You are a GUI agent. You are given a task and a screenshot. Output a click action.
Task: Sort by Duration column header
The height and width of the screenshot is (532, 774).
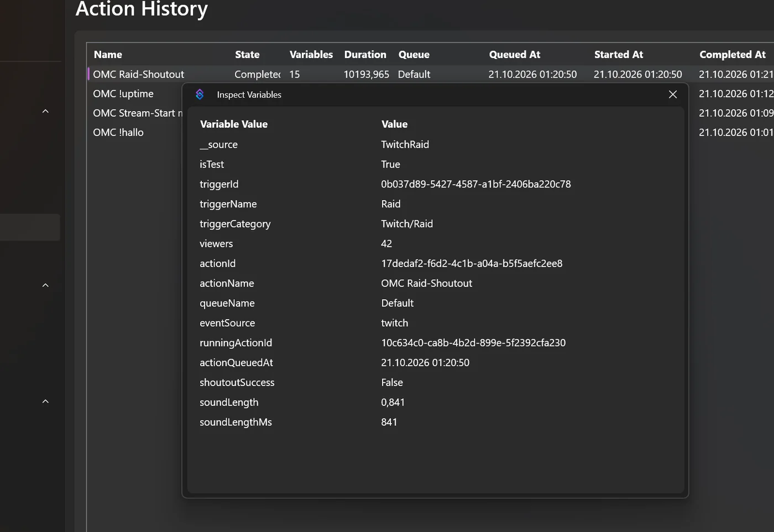[x=365, y=54]
